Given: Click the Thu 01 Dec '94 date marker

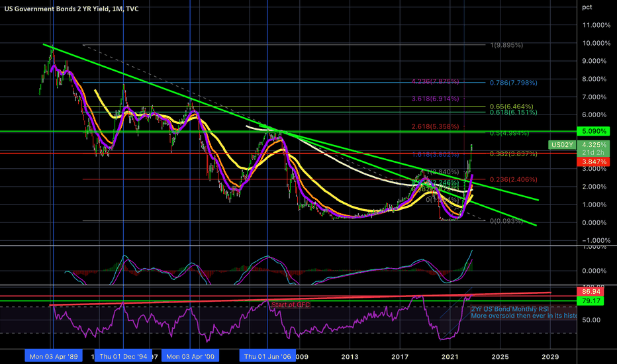Looking at the screenshot, I should coord(123,357).
